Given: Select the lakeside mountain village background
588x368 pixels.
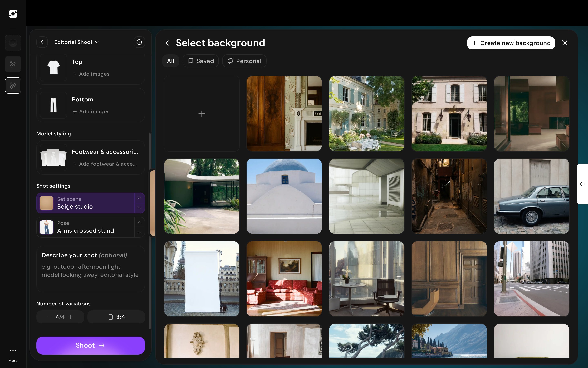Looking at the screenshot, I should [449, 341].
